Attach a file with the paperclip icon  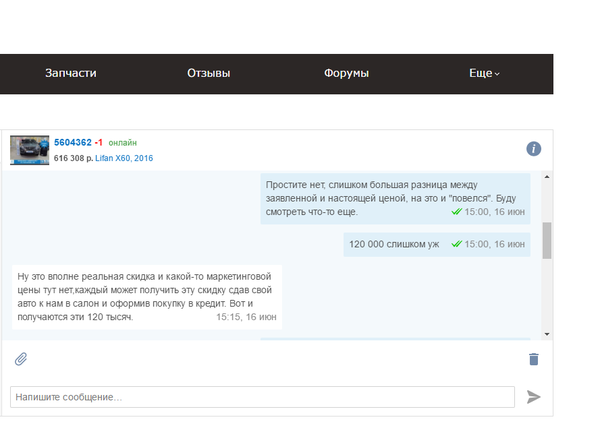click(x=20, y=359)
